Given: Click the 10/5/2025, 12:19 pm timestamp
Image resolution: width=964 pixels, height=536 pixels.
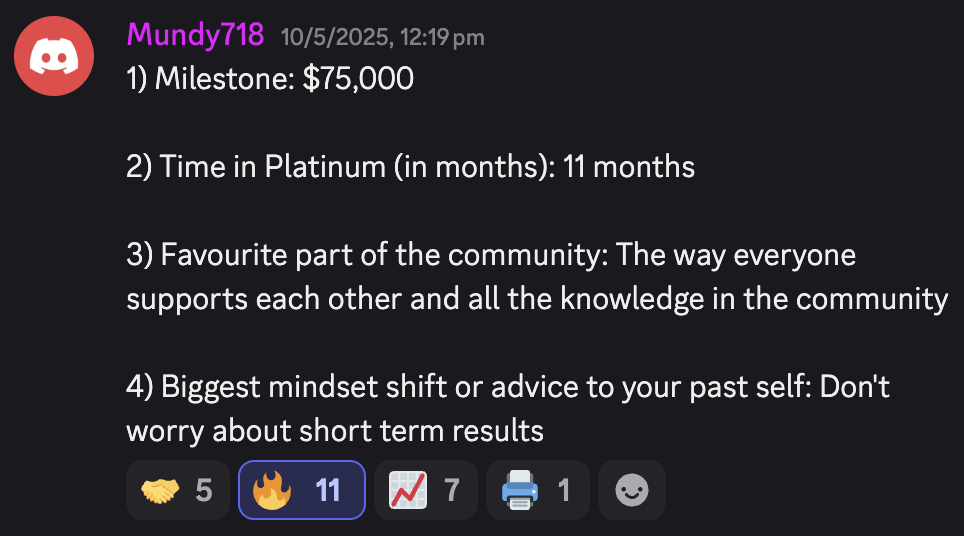Looking at the screenshot, I should pos(382,37).
